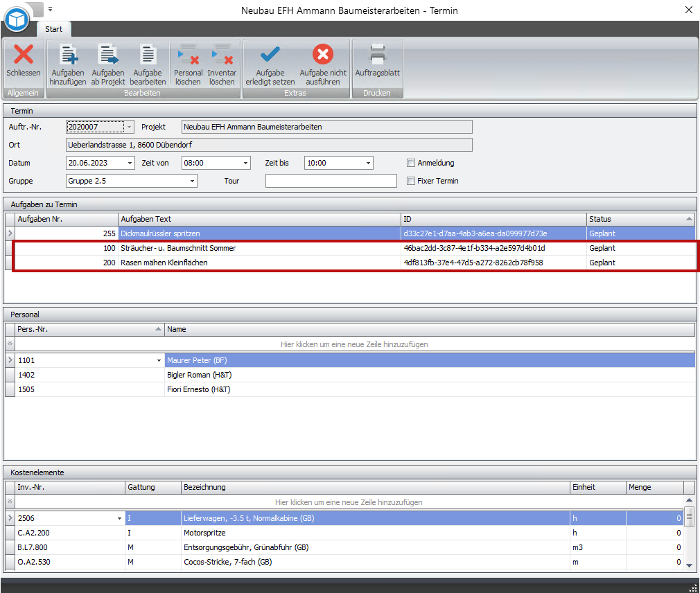Toggle the Fixer Termin checkbox
This screenshot has width=700, height=593.
(x=411, y=181)
